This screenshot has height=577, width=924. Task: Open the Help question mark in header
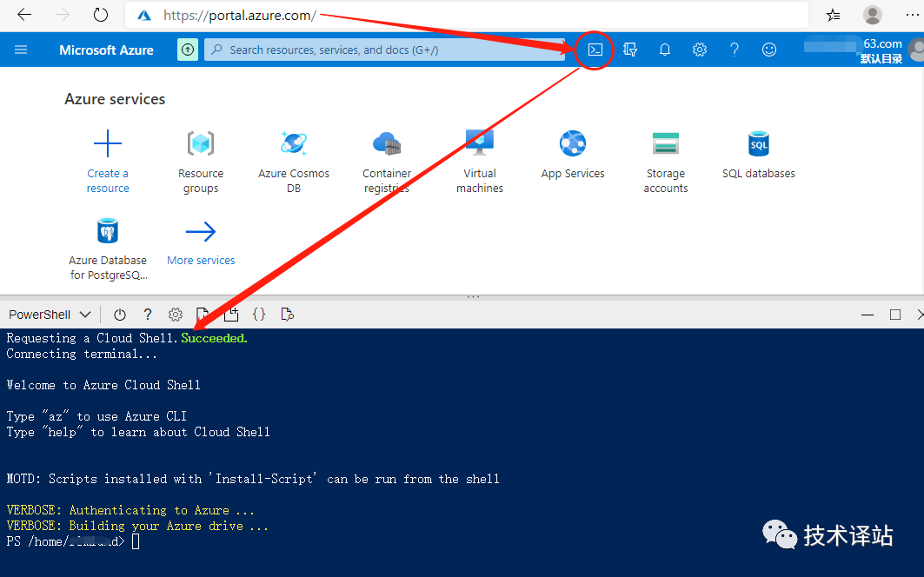735,50
